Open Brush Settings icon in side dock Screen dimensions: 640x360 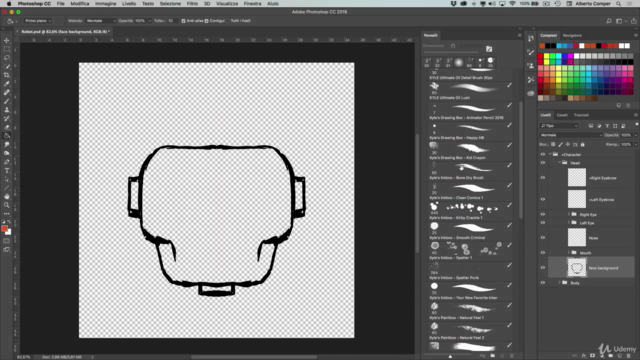click(x=531, y=52)
